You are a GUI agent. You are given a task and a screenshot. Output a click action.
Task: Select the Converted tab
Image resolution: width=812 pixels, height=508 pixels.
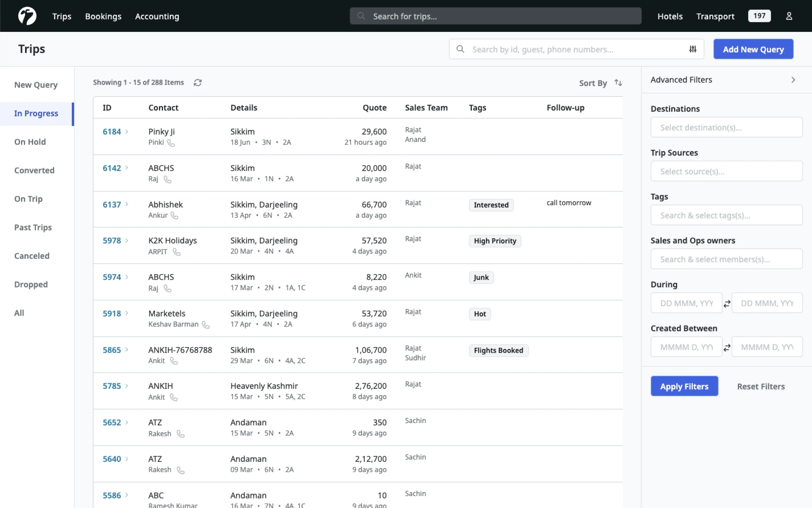pyautogui.click(x=34, y=170)
